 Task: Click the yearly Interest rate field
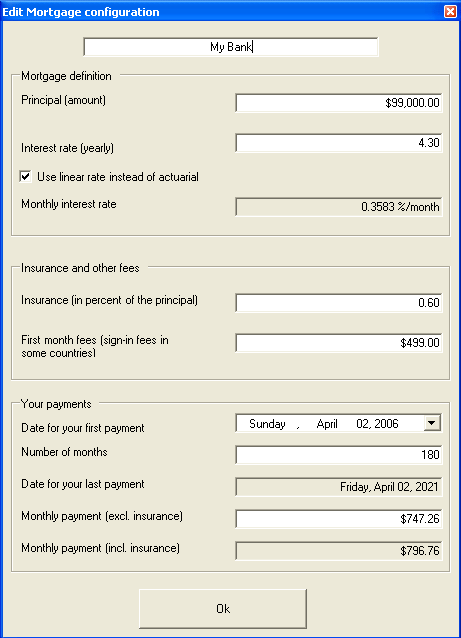click(339, 143)
